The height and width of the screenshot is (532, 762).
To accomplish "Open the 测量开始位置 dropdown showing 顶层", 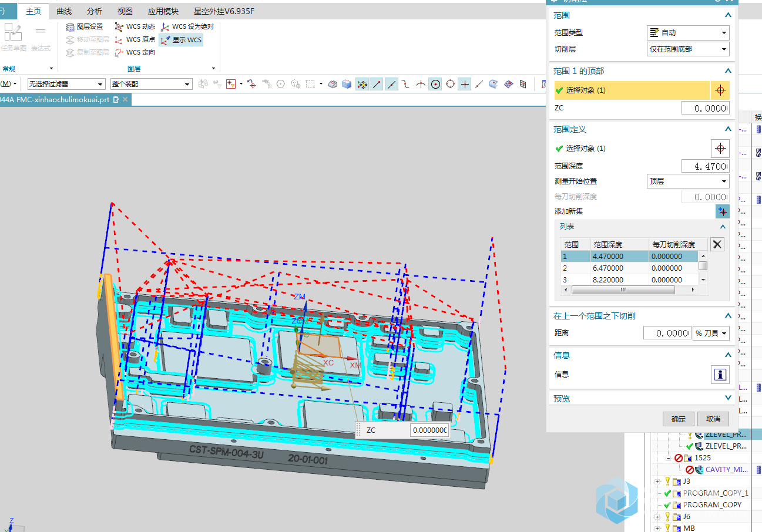I will (x=688, y=181).
